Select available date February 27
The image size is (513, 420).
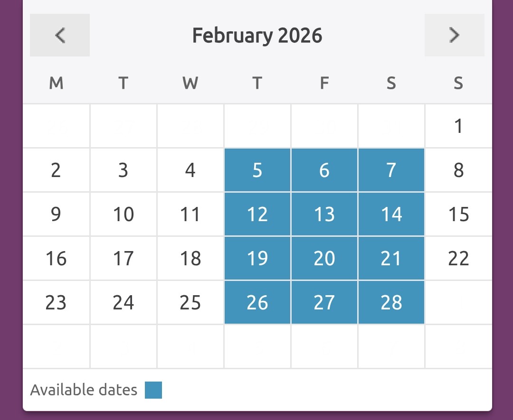point(324,303)
